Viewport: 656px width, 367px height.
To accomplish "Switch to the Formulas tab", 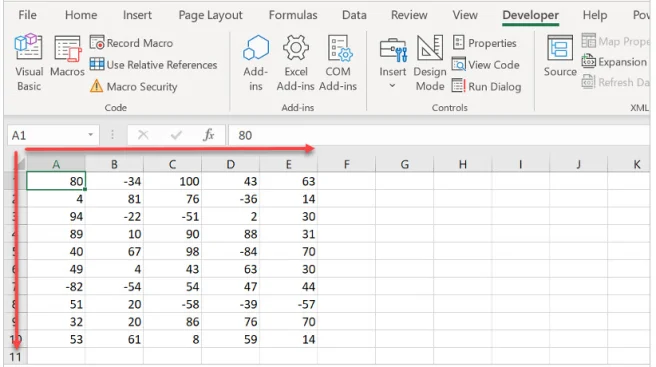I will pyautogui.click(x=293, y=15).
